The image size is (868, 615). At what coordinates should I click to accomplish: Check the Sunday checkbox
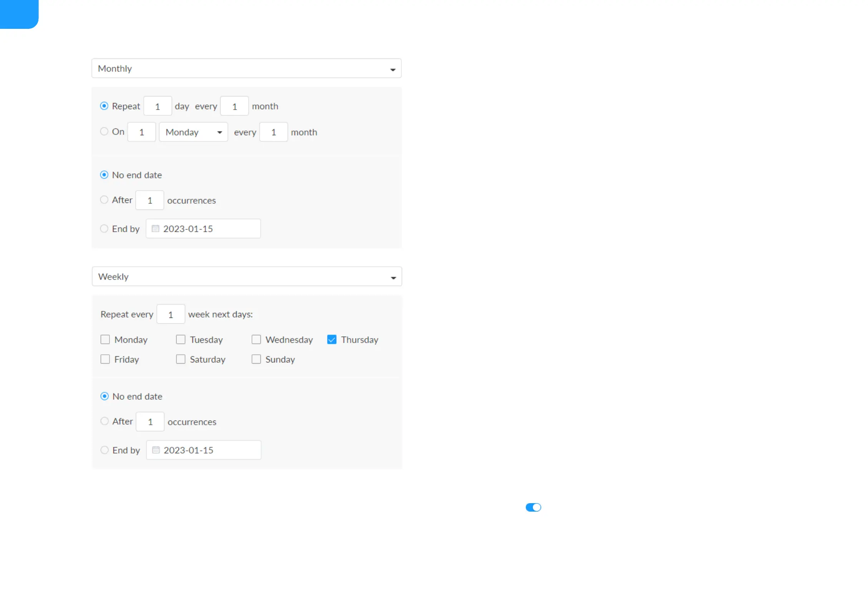[256, 359]
